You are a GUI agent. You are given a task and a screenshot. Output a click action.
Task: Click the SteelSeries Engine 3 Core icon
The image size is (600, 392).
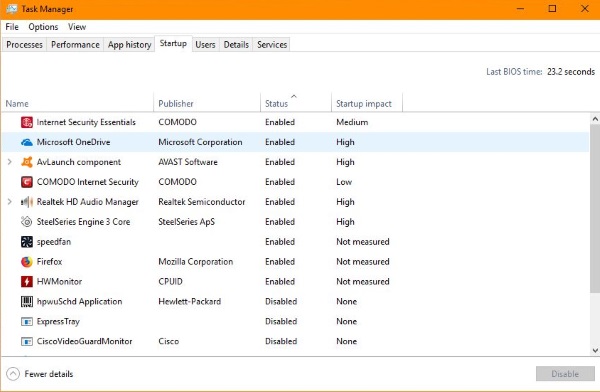point(26,222)
